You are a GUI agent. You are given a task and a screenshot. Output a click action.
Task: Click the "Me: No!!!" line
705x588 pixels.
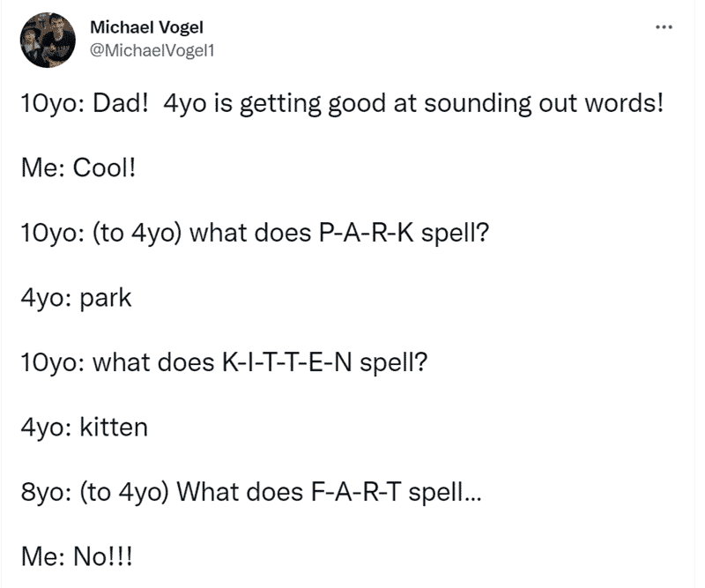coord(77,557)
